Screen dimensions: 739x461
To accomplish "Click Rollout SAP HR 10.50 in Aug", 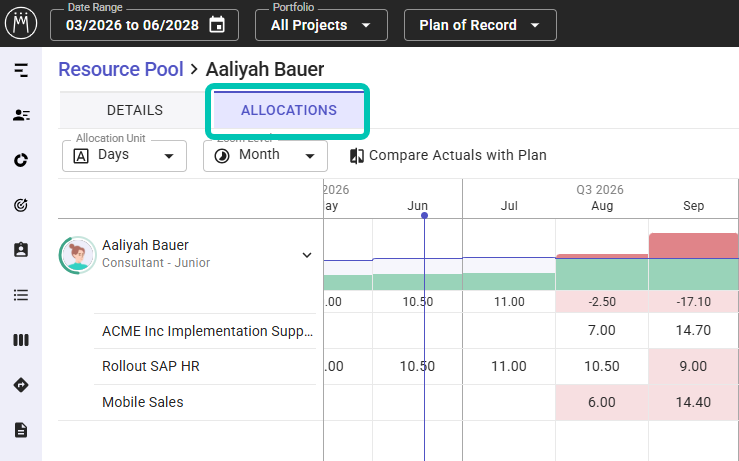I will [602, 366].
